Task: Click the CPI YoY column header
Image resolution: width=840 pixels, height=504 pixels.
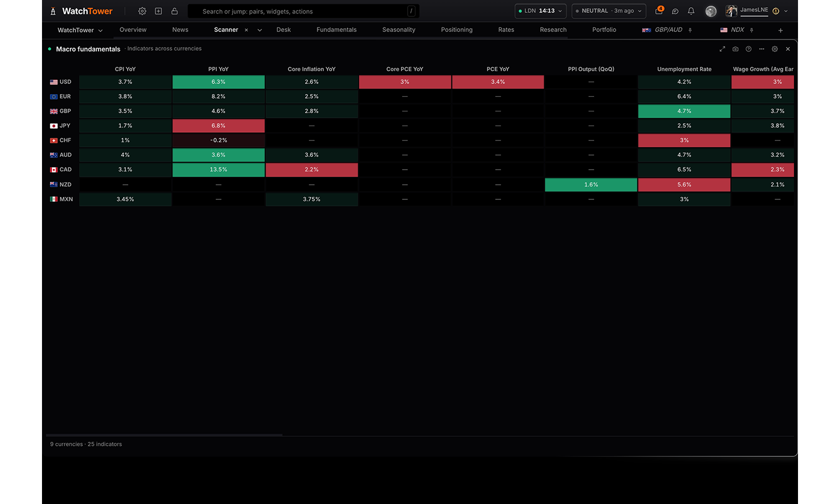Action: tap(125, 69)
